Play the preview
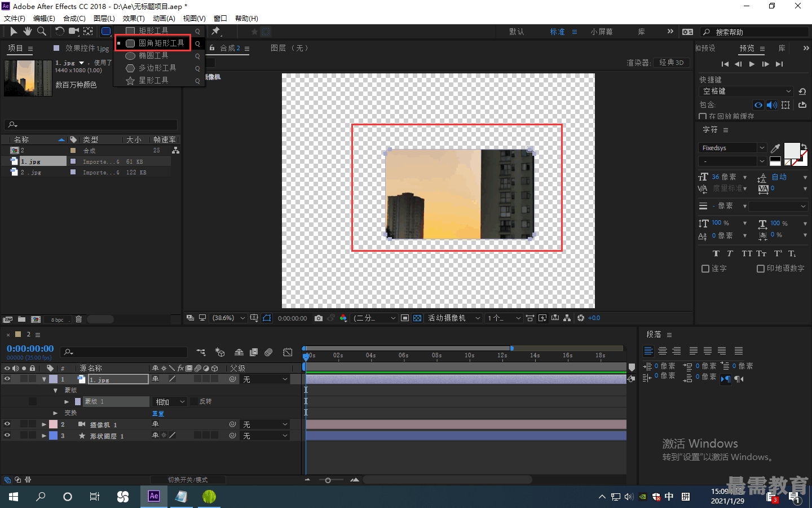 (752, 64)
